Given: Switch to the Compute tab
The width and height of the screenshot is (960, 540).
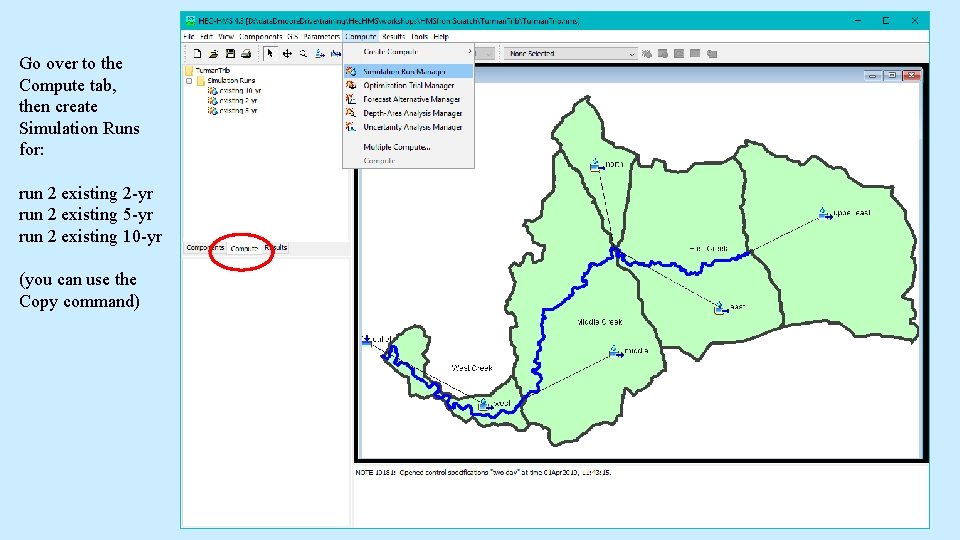Looking at the screenshot, I should [x=244, y=248].
